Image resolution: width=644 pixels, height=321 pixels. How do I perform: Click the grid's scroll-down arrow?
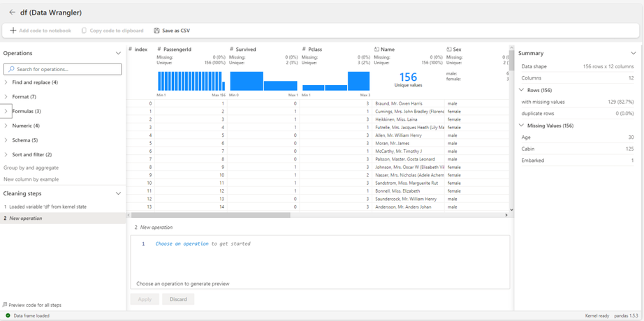tap(511, 209)
